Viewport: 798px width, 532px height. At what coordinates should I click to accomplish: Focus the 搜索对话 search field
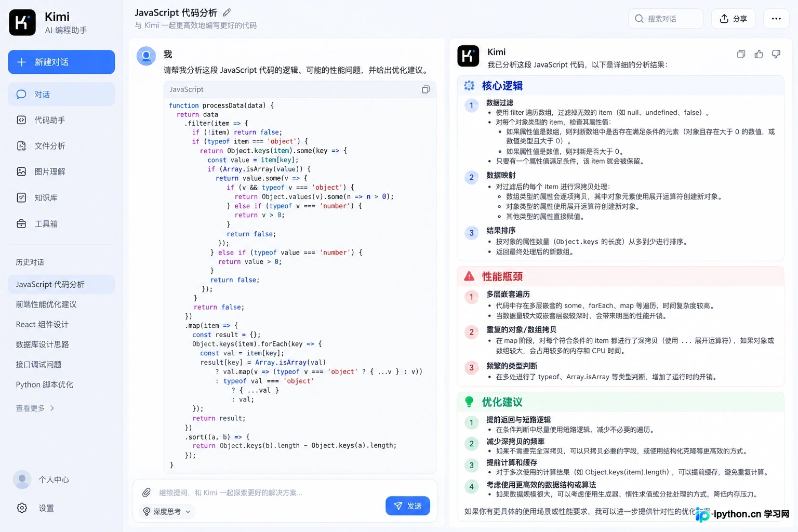coord(666,19)
